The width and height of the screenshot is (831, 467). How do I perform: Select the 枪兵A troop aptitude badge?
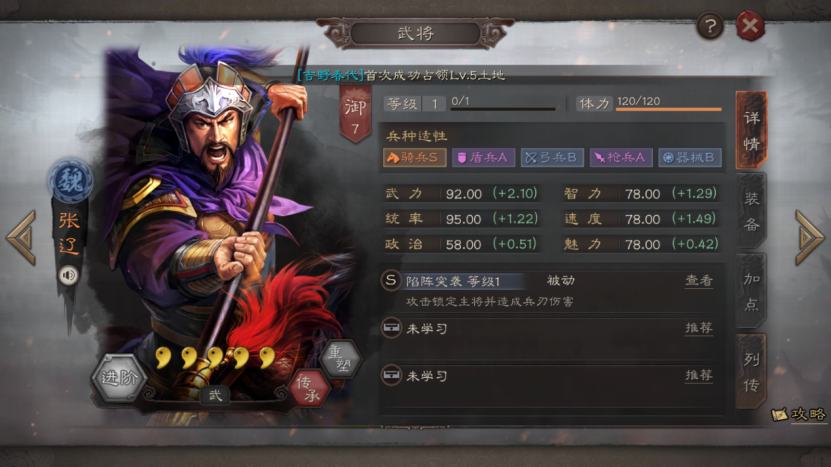621,157
